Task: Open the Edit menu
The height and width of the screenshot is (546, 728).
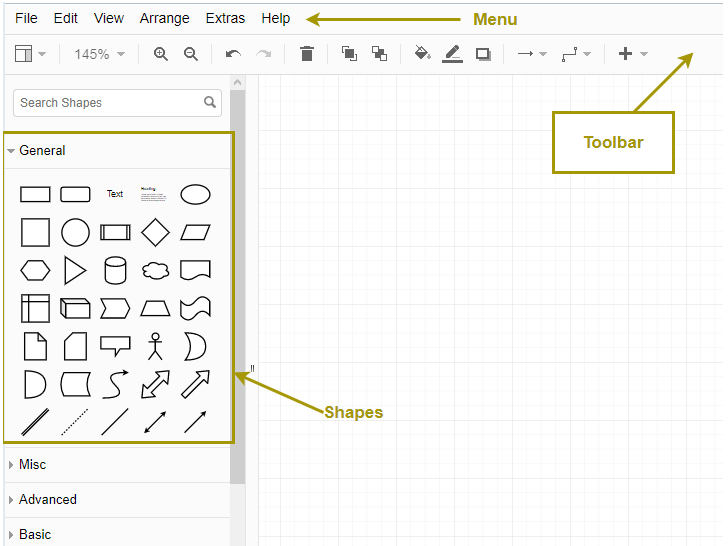Action: pyautogui.click(x=65, y=18)
